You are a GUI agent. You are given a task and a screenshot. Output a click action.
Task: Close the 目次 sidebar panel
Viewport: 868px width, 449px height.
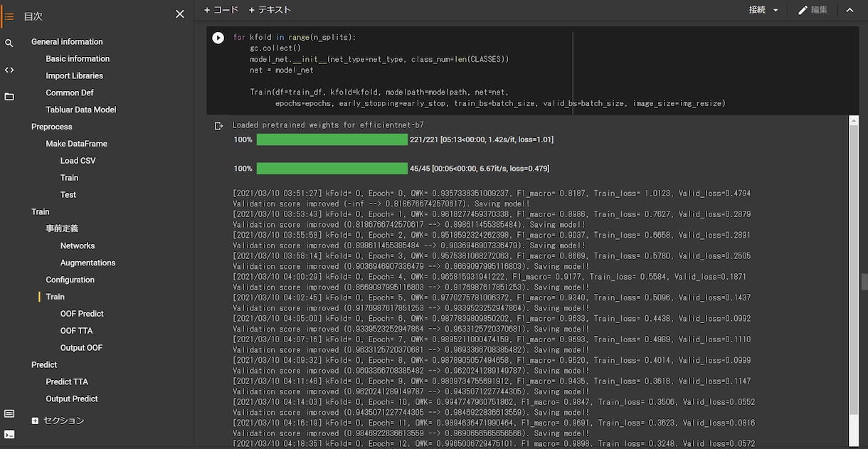tap(180, 14)
